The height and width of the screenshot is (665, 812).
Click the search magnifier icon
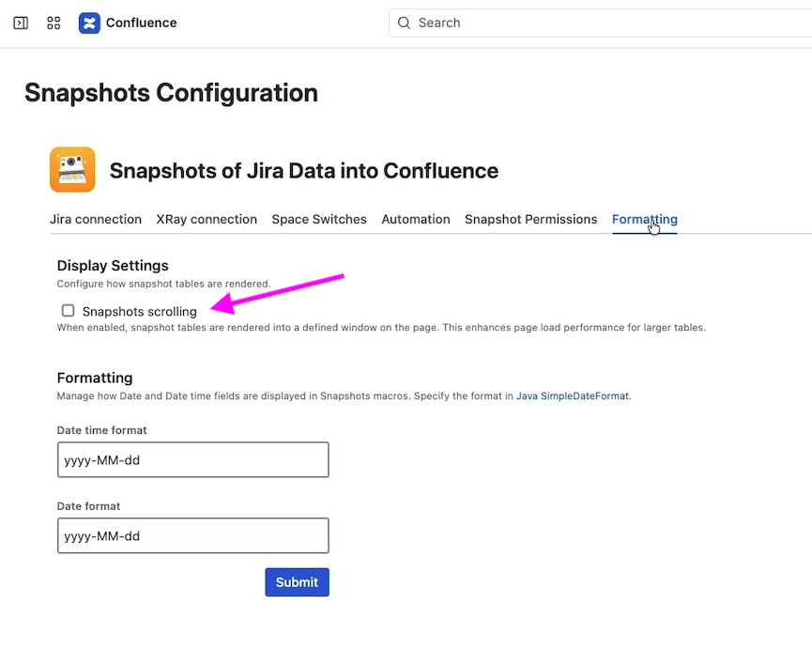click(x=404, y=23)
